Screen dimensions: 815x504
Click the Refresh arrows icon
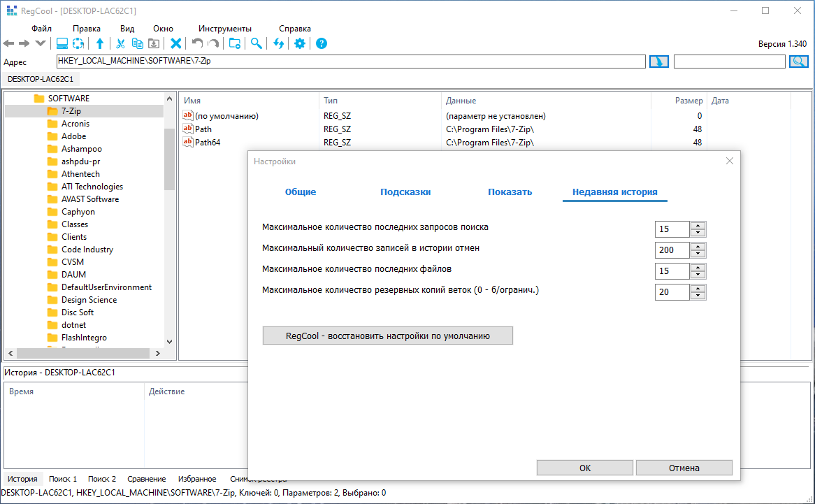click(x=279, y=43)
